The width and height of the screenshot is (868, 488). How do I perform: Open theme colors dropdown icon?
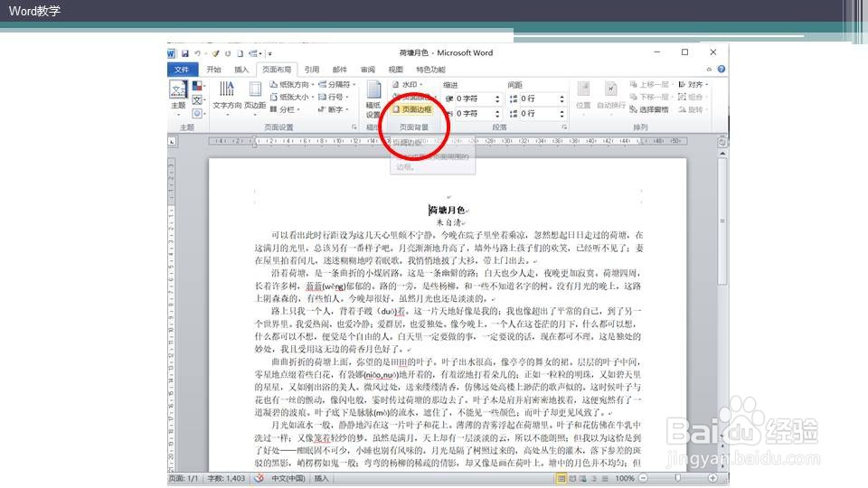tap(198, 87)
